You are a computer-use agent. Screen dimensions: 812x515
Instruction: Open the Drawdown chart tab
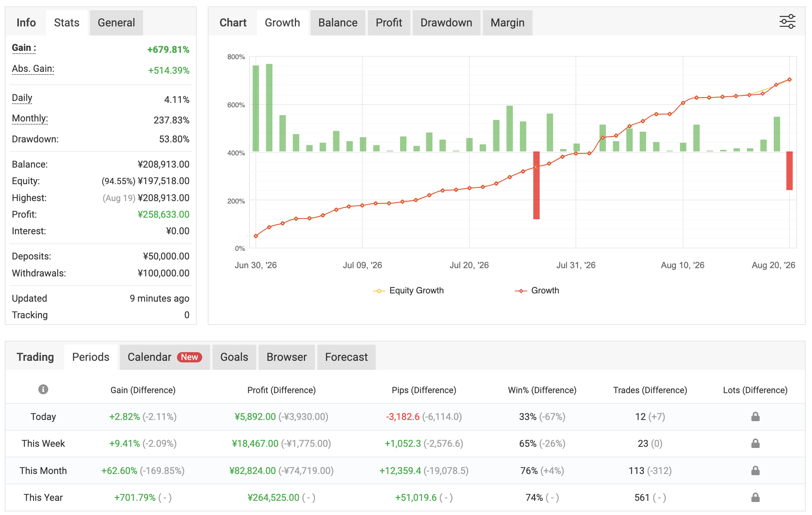[446, 23]
